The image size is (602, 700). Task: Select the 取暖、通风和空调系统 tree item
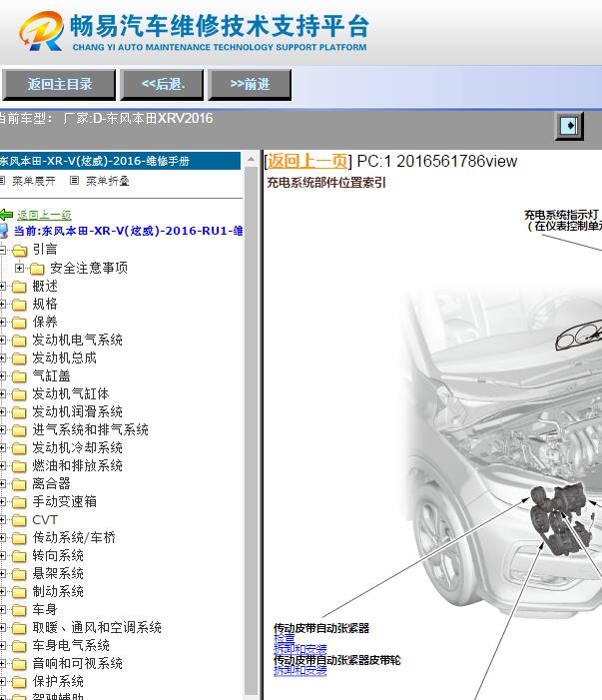[x=97, y=627]
